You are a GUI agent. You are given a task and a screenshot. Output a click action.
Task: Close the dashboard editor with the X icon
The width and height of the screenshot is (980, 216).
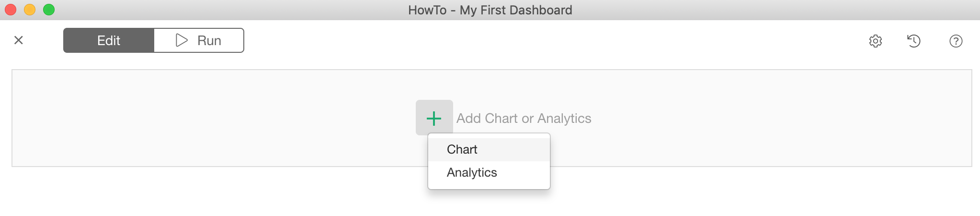point(19,40)
